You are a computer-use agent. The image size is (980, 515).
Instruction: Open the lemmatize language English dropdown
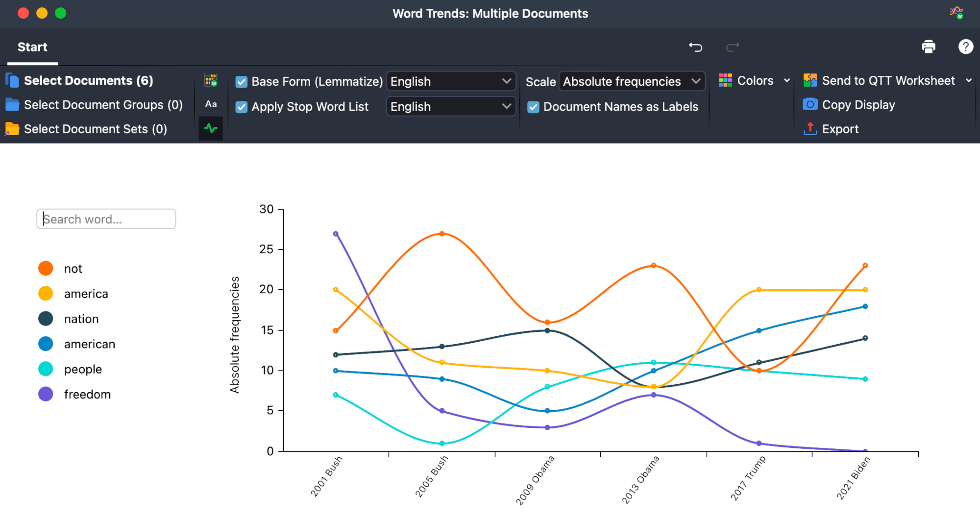(x=450, y=82)
